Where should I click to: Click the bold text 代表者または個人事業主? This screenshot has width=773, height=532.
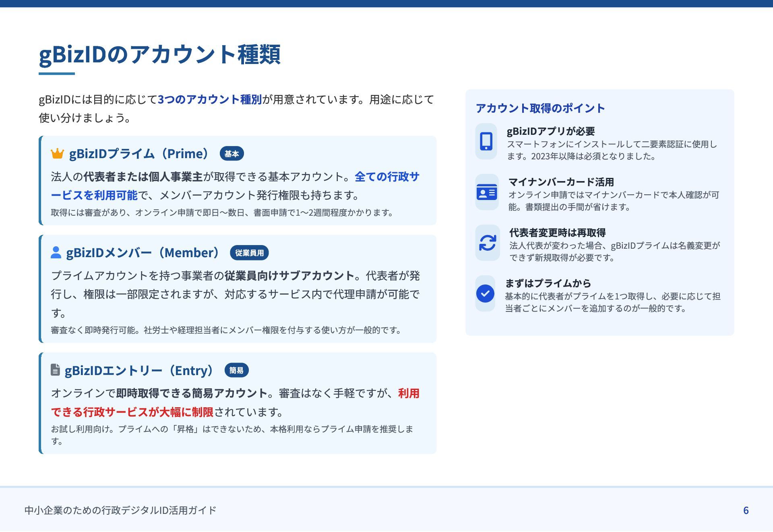pyautogui.click(x=143, y=177)
